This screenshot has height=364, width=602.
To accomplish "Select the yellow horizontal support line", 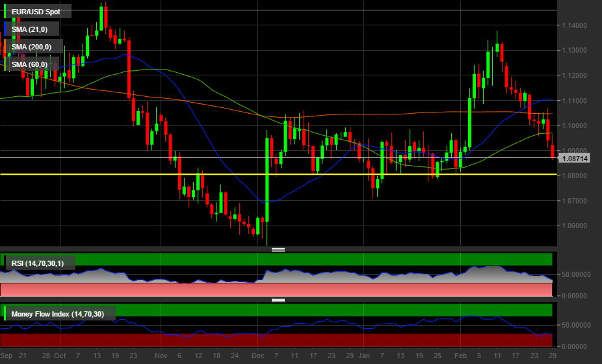I will [195, 174].
